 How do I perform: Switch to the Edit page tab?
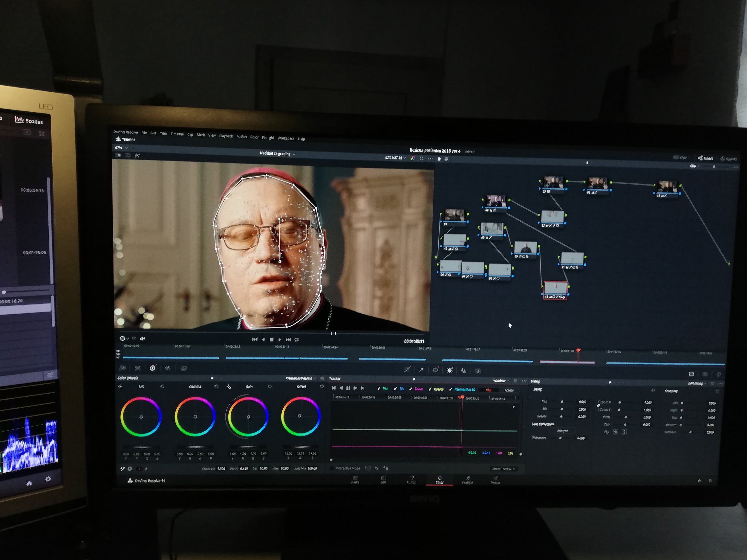[383, 480]
